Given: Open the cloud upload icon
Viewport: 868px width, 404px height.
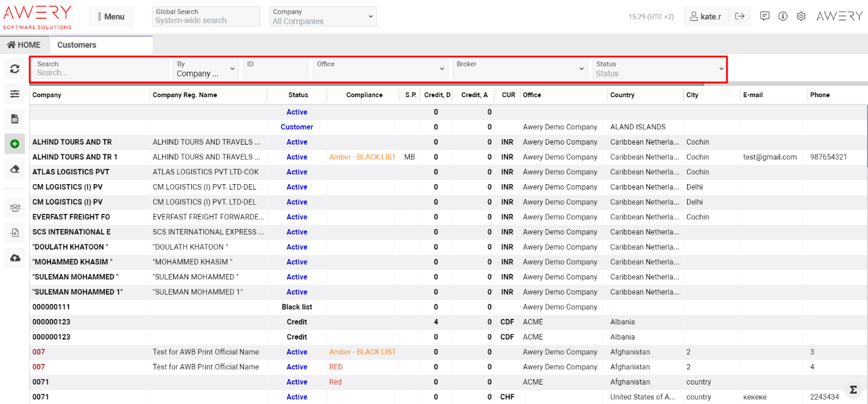Looking at the screenshot, I should pos(15,258).
